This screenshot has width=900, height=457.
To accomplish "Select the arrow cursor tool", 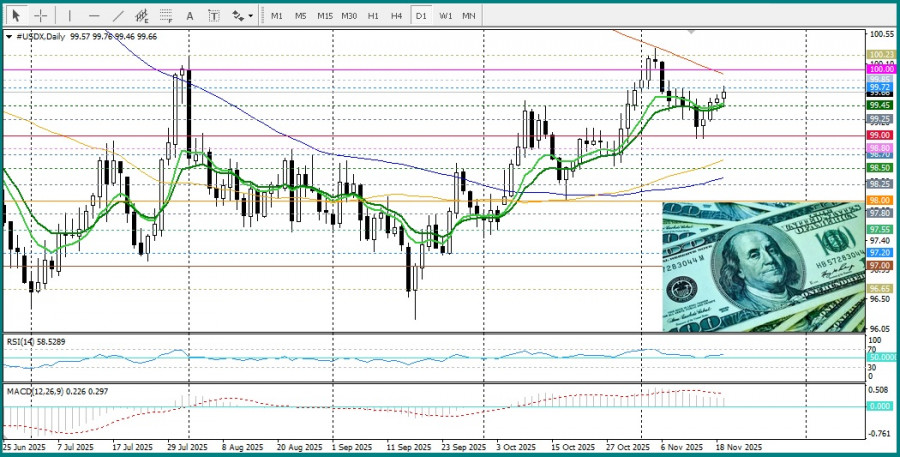I will tap(16, 16).
